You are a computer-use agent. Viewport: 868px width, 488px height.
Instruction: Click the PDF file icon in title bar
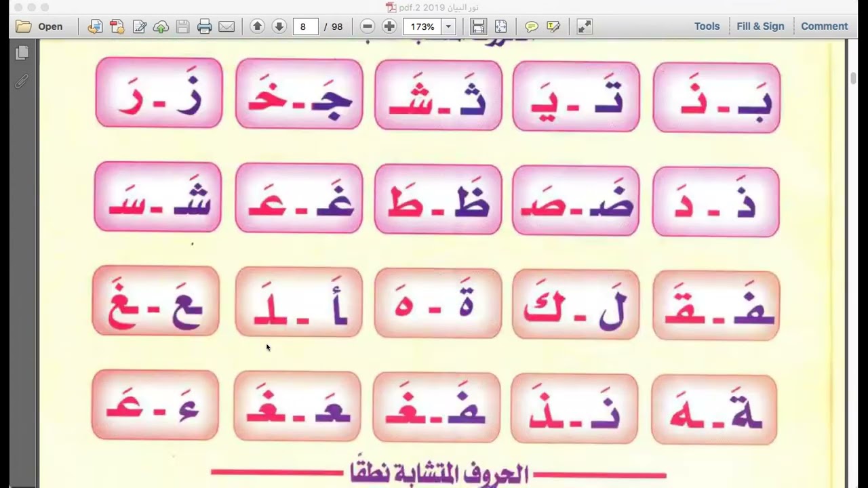coord(391,7)
